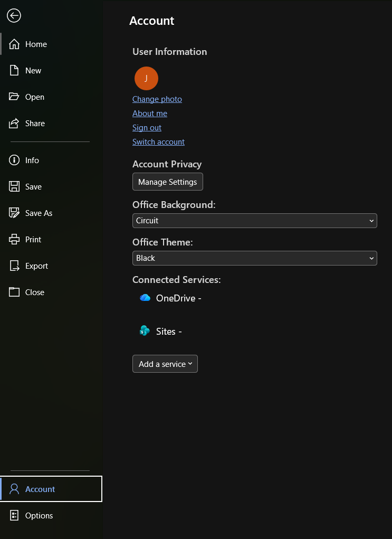The width and height of the screenshot is (392, 539).
Task: Click the Print printer icon
Action: click(14, 239)
